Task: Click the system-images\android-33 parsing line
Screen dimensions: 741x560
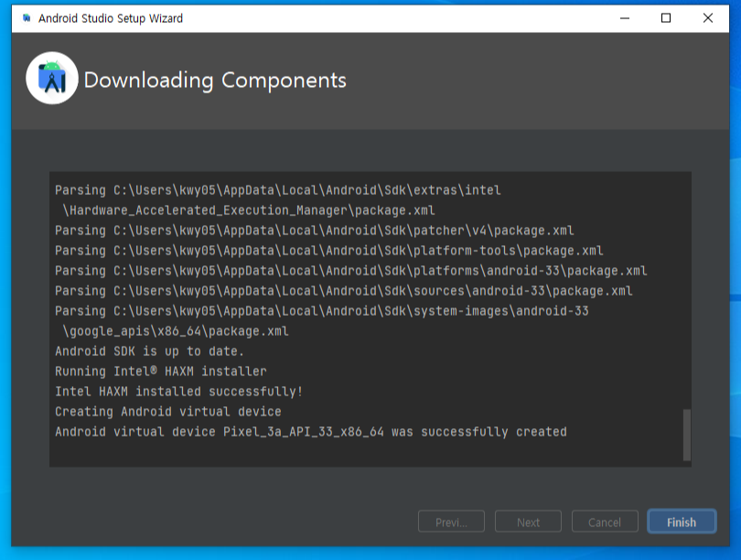Action: [x=322, y=311]
